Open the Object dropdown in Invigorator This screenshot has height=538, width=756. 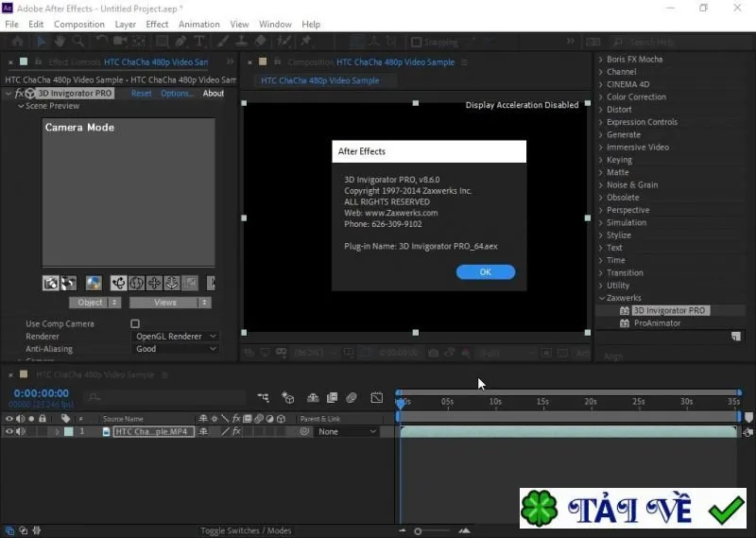click(95, 303)
